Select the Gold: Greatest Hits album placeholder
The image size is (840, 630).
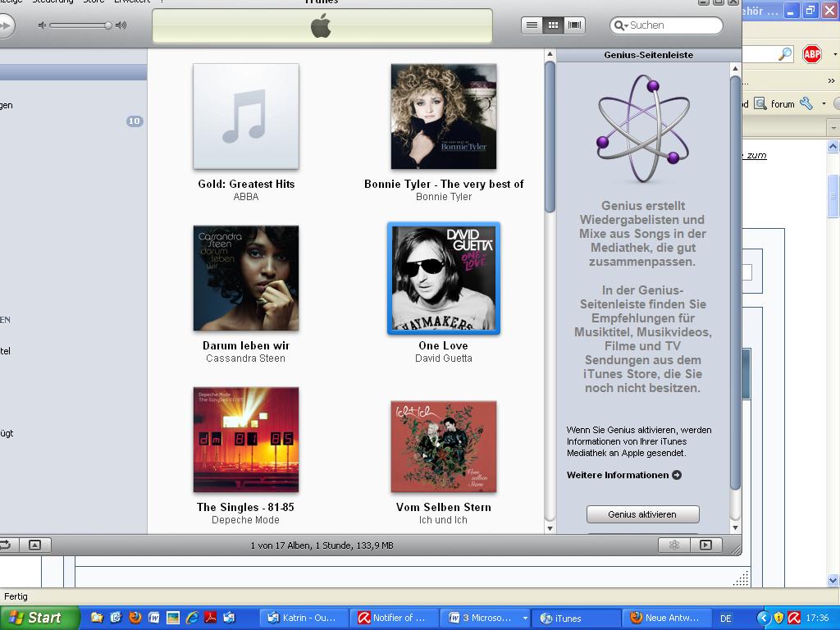click(246, 116)
